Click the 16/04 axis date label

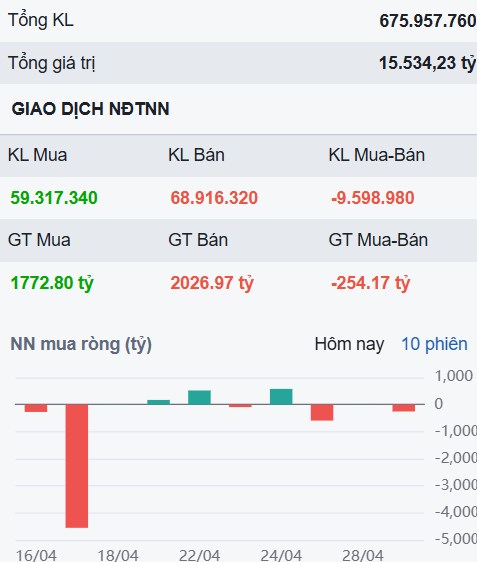(36, 555)
